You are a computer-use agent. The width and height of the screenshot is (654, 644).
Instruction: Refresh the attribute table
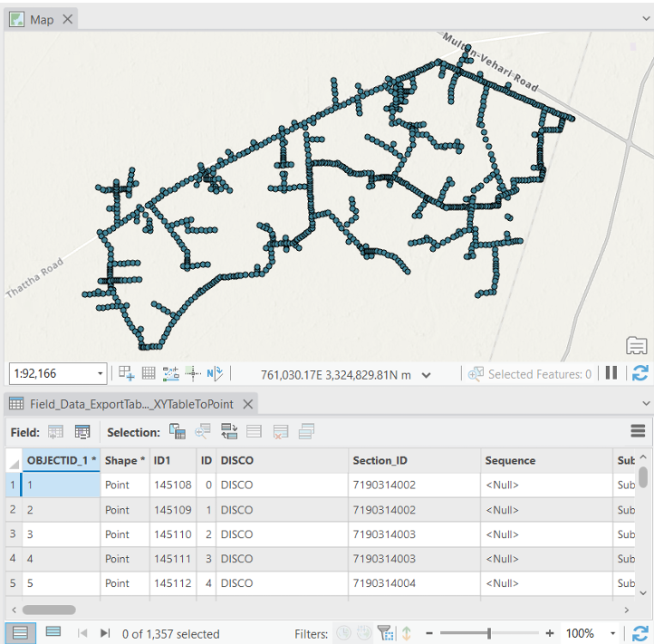click(640, 633)
